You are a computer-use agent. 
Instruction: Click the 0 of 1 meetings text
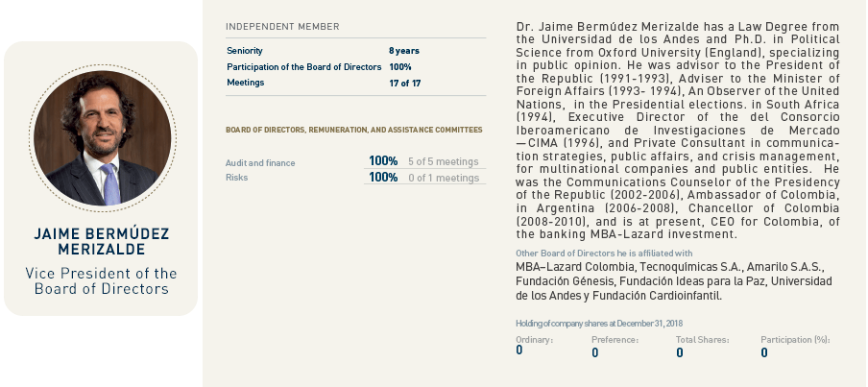tap(444, 178)
